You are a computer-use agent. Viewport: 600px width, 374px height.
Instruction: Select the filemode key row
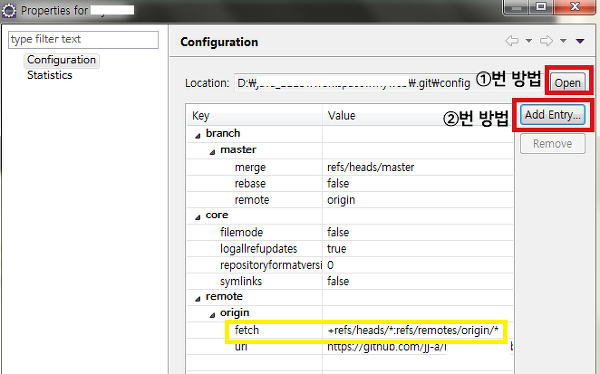(x=241, y=232)
